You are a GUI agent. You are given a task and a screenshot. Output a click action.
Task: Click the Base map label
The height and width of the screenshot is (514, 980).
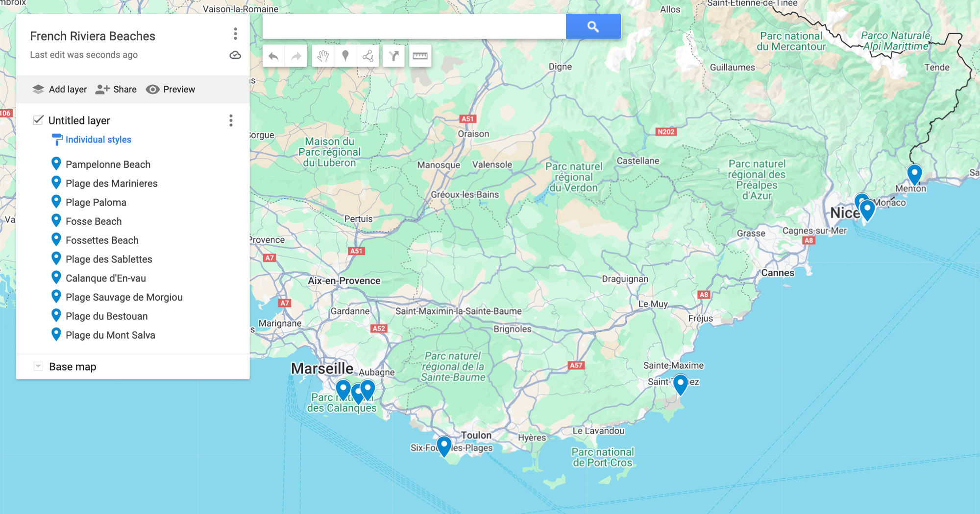click(73, 367)
